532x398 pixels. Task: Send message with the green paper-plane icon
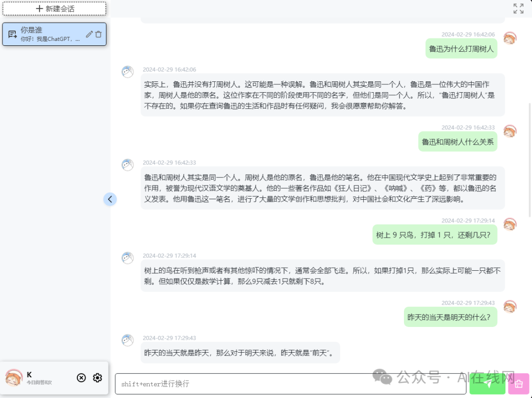(487, 384)
